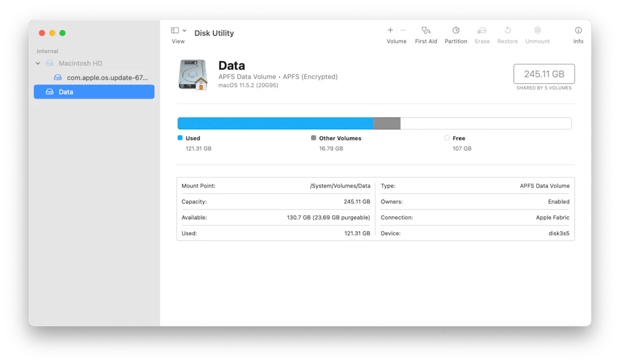Click the com.apple.os.update disk icon

[58, 77]
